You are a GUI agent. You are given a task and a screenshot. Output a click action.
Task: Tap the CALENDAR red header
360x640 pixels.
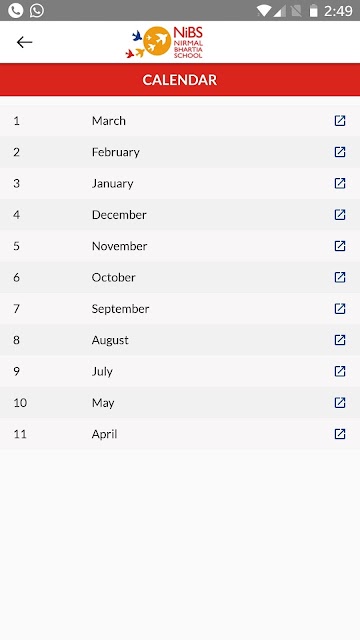click(180, 80)
